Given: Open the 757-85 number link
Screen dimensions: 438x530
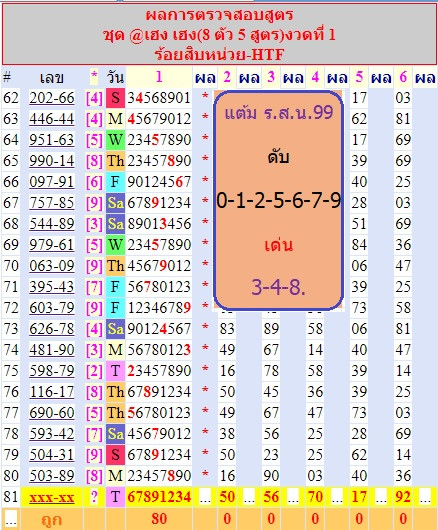Looking at the screenshot, I should pyautogui.click(x=52, y=203).
